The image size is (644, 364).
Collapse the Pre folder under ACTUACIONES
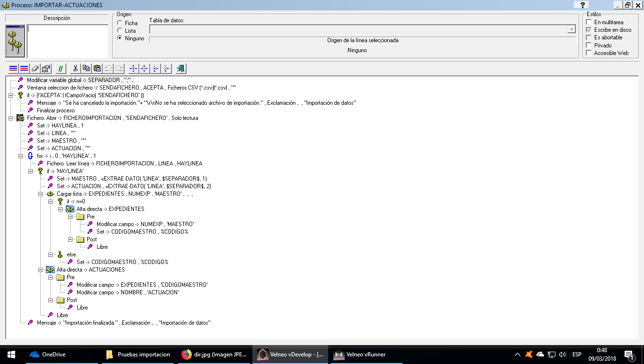pyautogui.click(x=51, y=277)
